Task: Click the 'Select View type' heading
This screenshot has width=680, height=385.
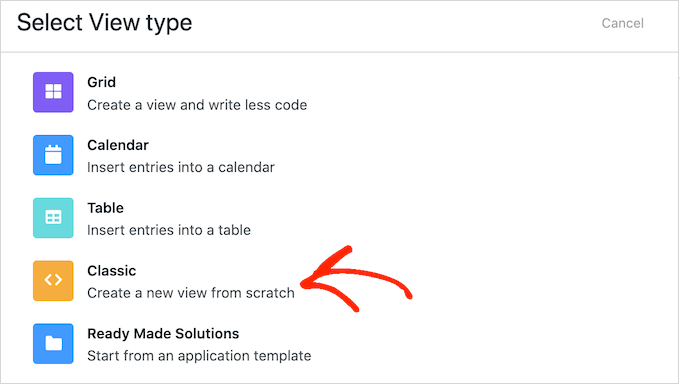Action: [105, 23]
